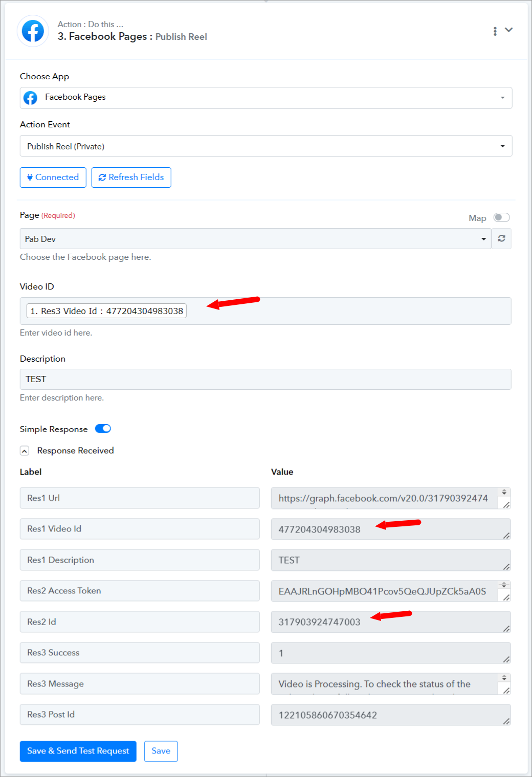The width and height of the screenshot is (532, 777).
Task: Open the three-dot options menu
Action: [x=495, y=31]
